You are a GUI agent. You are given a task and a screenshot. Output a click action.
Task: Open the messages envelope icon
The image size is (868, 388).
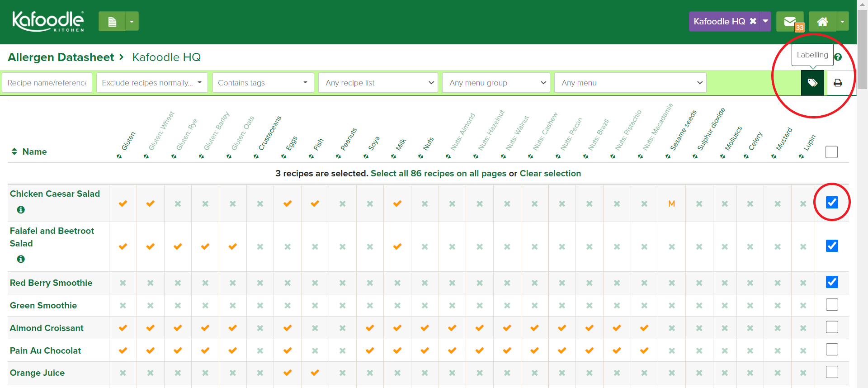[x=790, y=21]
